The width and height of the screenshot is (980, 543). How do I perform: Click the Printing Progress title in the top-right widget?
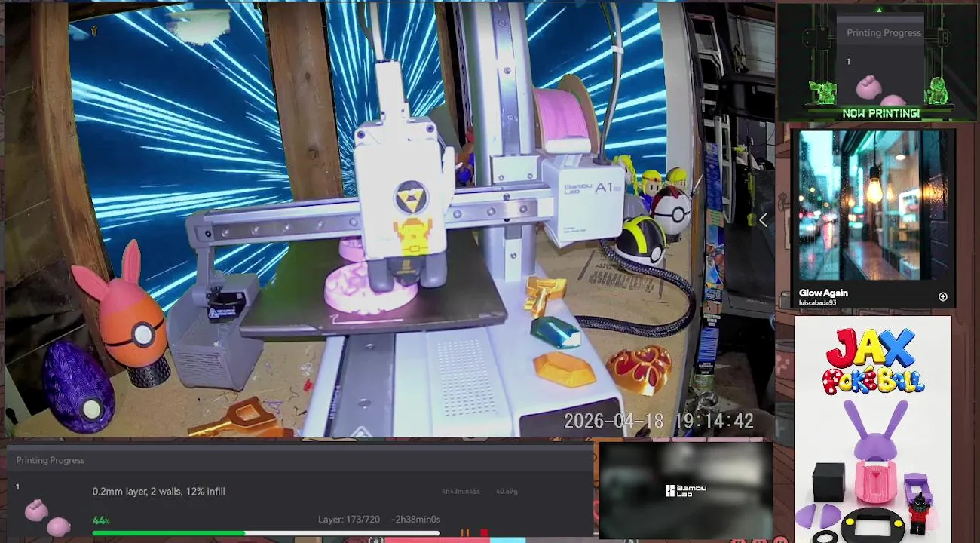coord(884,32)
